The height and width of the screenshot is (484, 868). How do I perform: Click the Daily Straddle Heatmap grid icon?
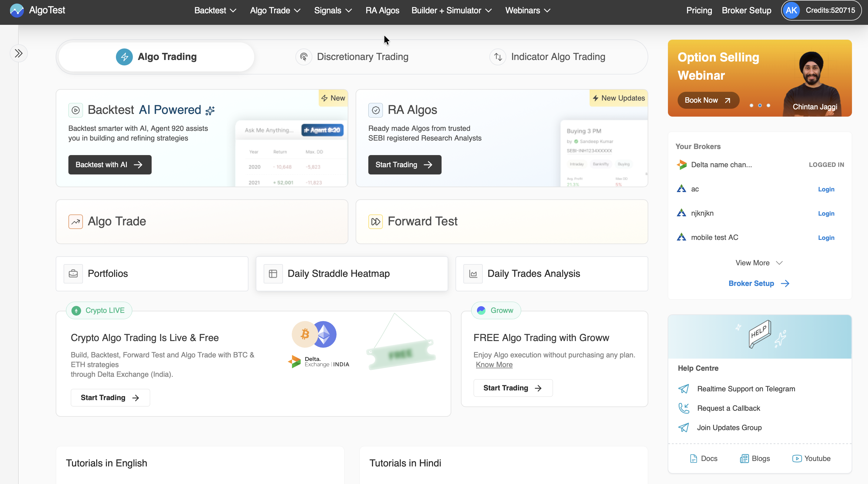pos(273,273)
